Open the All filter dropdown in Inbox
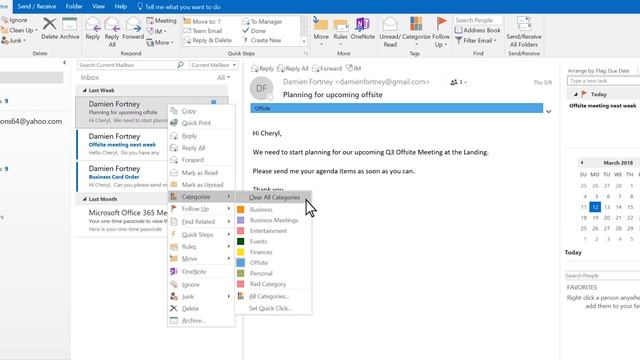 (x=223, y=77)
